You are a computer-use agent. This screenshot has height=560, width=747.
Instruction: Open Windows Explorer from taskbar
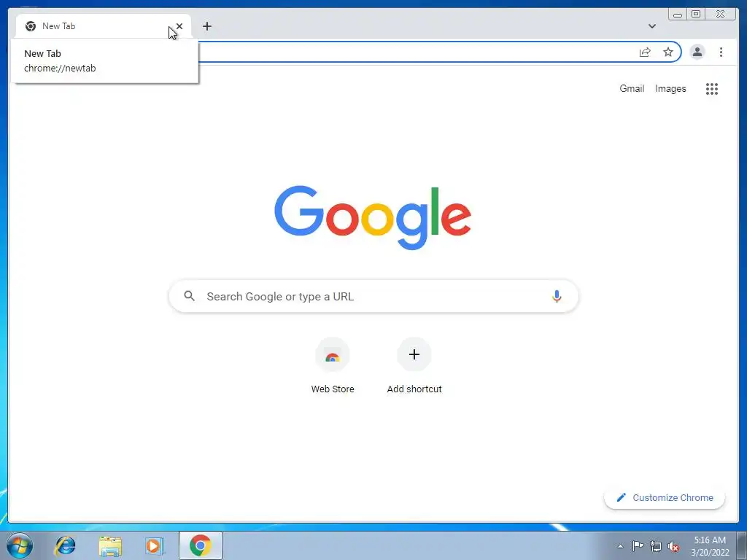tap(110, 545)
